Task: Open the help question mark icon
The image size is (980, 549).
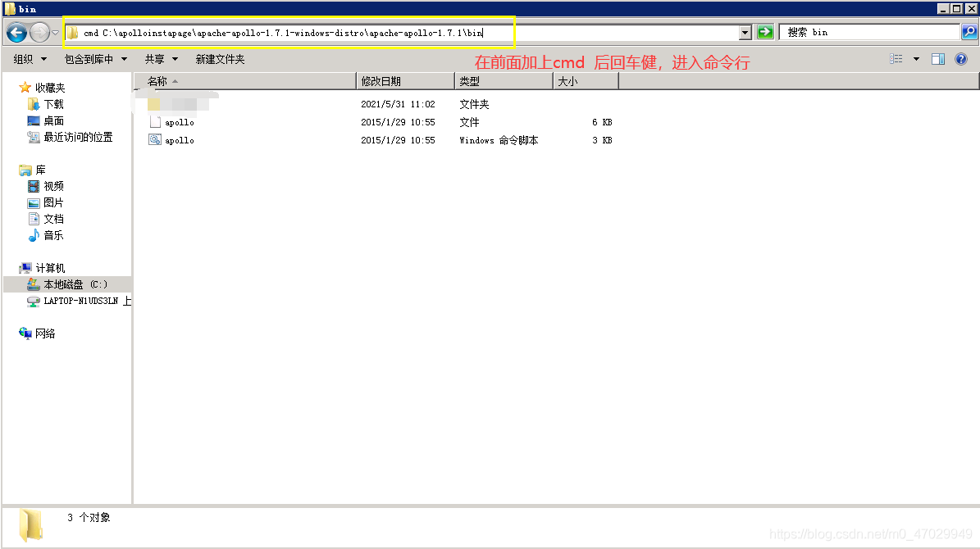Action: pos(961,59)
